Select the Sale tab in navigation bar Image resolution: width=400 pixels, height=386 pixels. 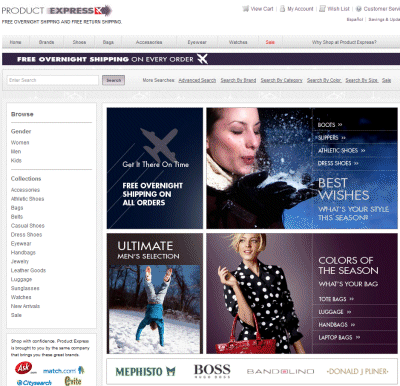point(270,42)
